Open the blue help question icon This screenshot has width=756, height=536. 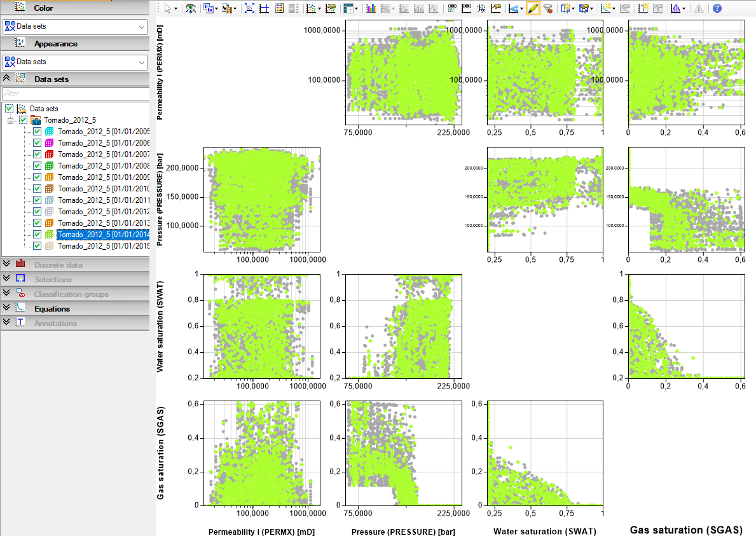pos(717,8)
